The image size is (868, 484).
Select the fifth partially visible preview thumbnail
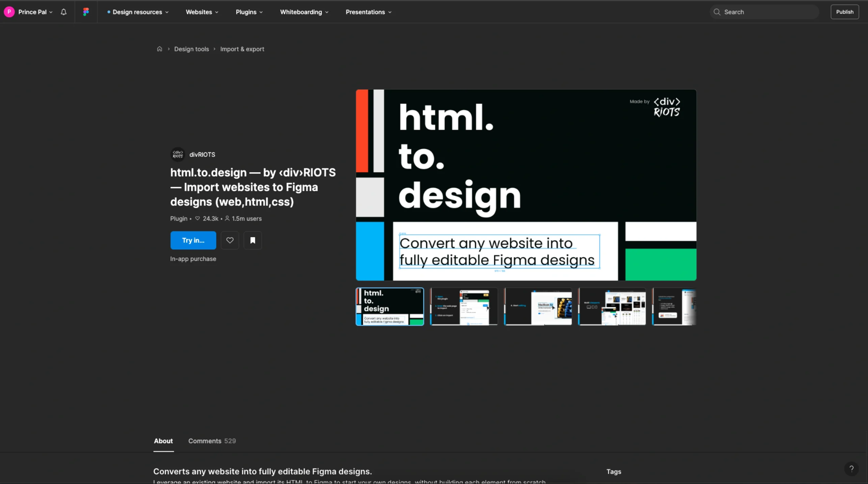pyautogui.click(x=674, y=307)
